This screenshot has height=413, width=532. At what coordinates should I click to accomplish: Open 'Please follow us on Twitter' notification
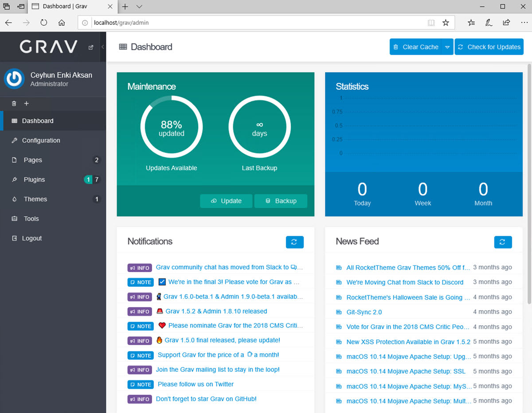pos(196,384)
